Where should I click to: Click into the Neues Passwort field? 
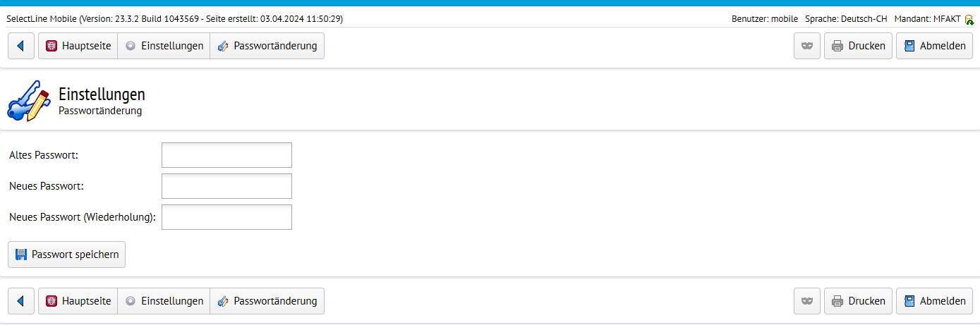[x=226, y=186]
